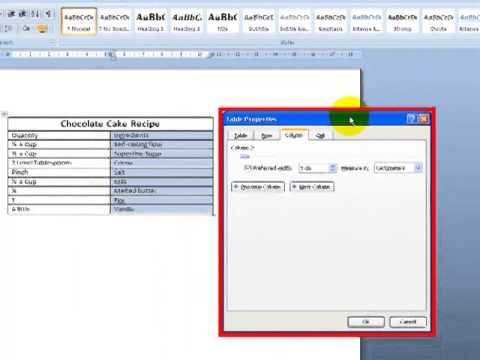Viewport: 480px width, 360px height.
Task: Apply the Intense Emphasis style
Action: 367,21
